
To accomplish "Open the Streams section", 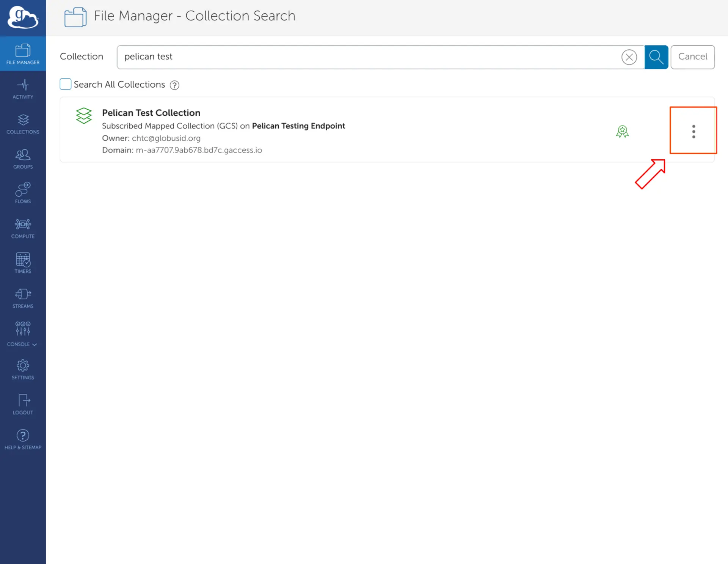I will tap(23, 298).
